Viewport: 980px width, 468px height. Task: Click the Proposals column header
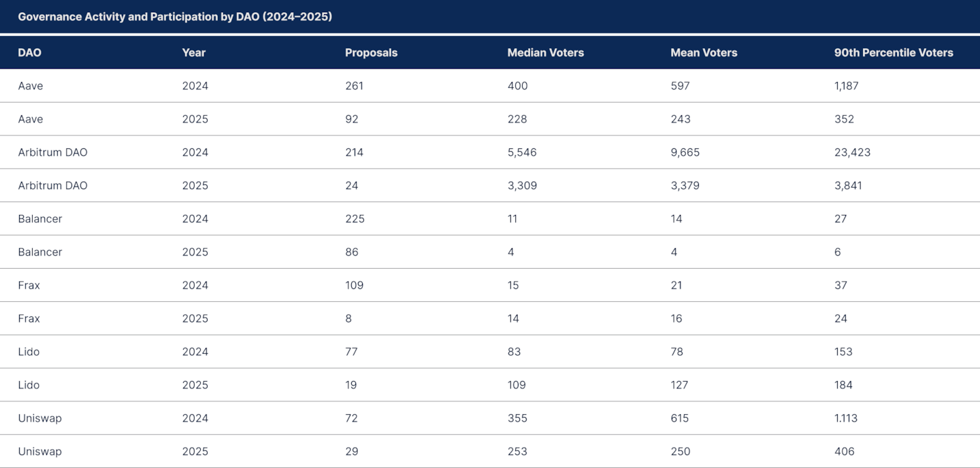click(371, 52)
